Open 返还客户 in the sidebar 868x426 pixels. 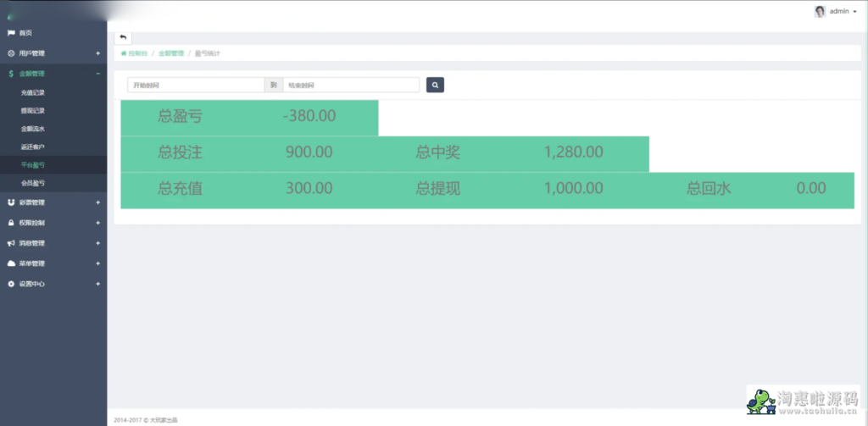coord(33,147)
